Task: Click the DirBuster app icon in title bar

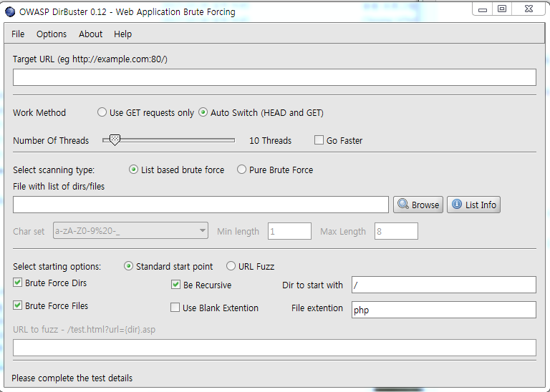Action: (x=10, y=12)
